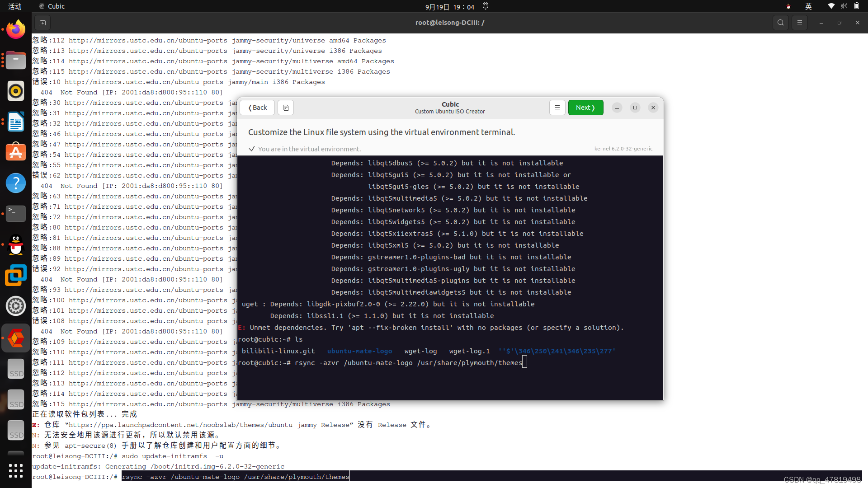Open the disc burner app from the dock

click(16, 91)
